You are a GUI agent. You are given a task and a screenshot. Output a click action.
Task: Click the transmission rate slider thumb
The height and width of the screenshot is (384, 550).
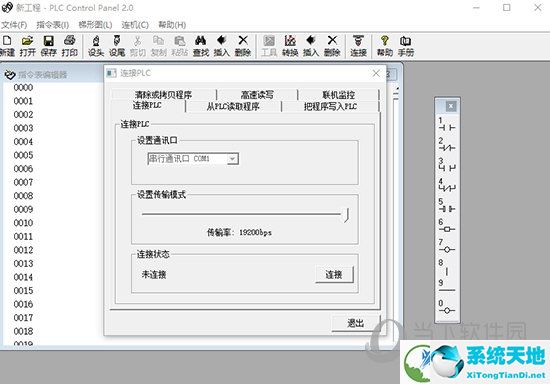346,215
